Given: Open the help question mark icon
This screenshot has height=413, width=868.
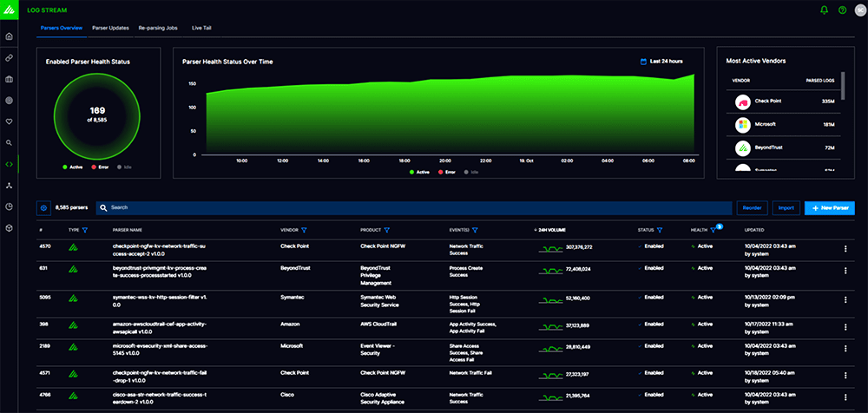Looking at the screenshot, I should pyautogui.click(x=842, y=10).
